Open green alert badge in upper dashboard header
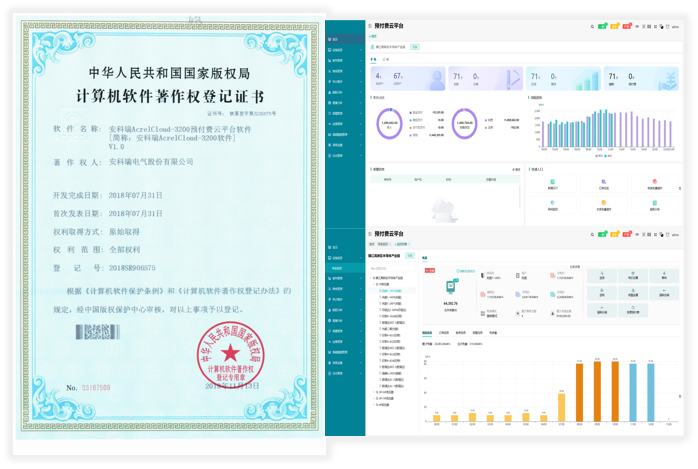This screenshot has height=469, width=698. pos(602,26)
